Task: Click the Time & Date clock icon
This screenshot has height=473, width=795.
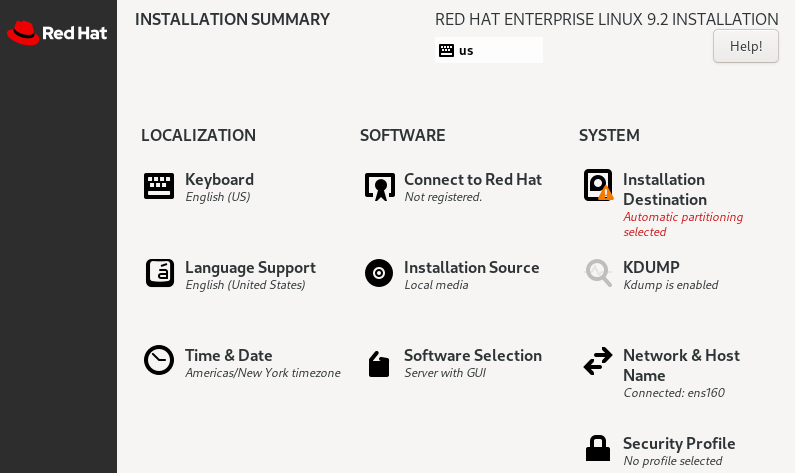Action: (159, 360)
